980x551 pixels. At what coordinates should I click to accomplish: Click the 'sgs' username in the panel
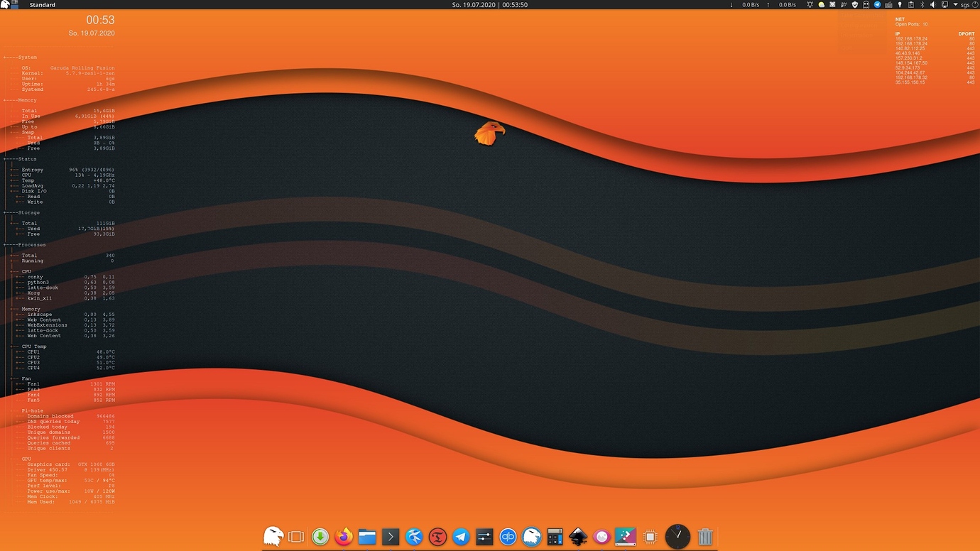965,4
